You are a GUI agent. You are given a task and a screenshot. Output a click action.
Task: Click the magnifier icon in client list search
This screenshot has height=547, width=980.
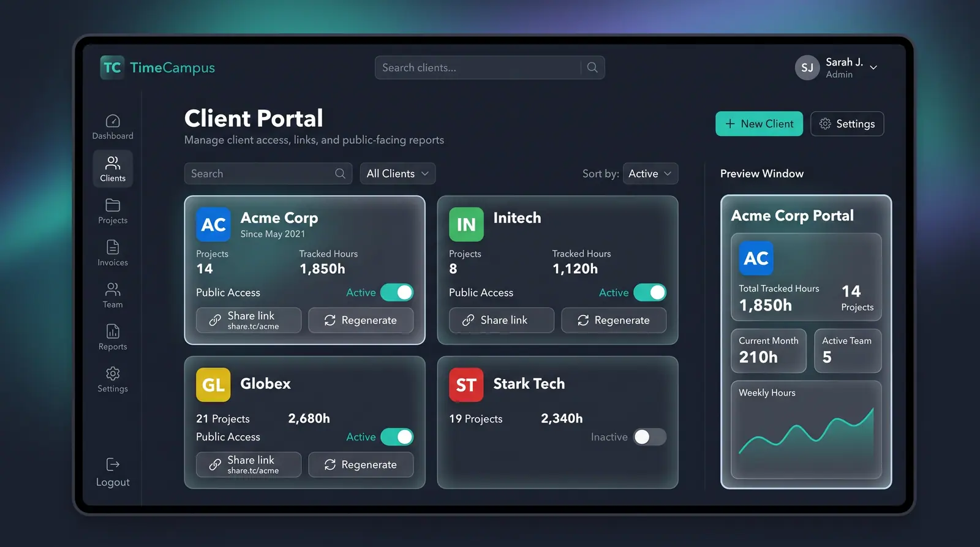(340, 173)
